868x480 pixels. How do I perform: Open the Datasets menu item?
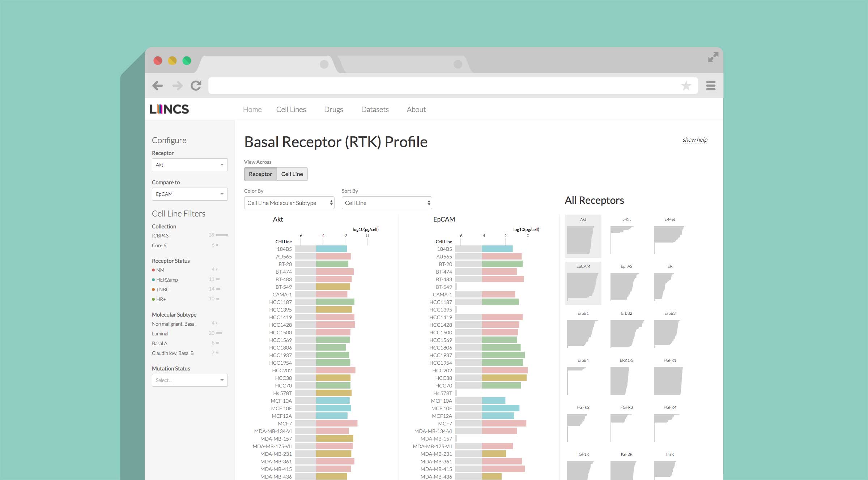click(375, 110)
